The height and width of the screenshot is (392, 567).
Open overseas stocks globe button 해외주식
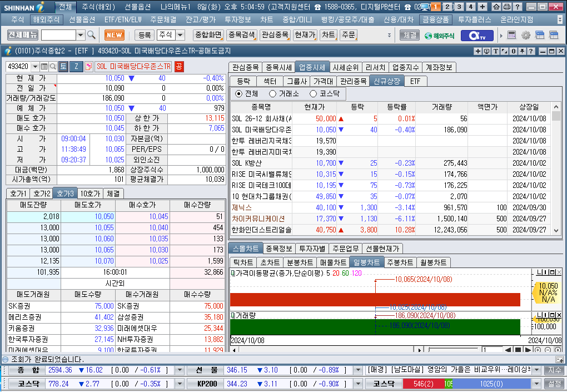pos(439,36)
